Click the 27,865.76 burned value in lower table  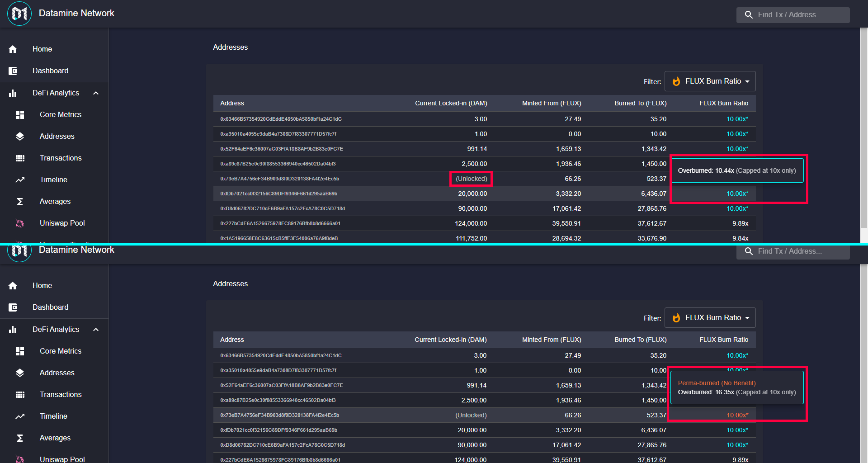tap(652, 445)
